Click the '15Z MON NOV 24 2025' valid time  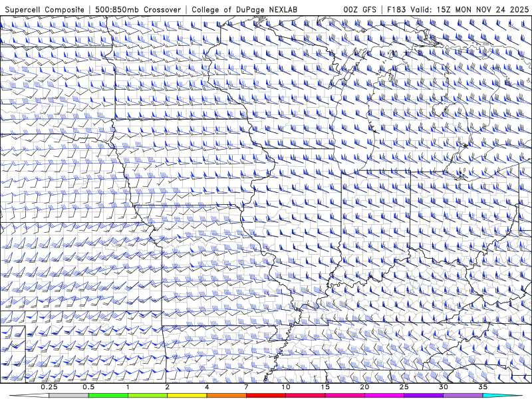point(483,9)
